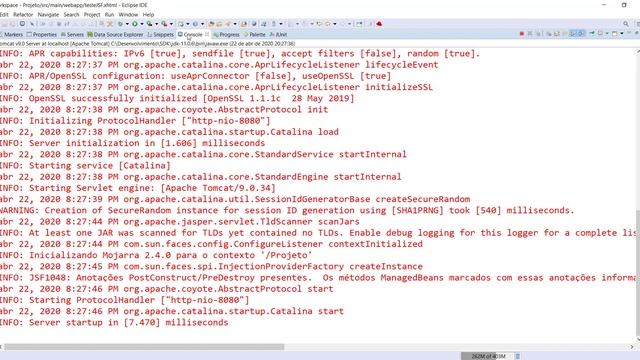Image resolution: width=640 pixels, height=360 pixels.
Task: Open the Help menu
Action: tap(148, 14)
